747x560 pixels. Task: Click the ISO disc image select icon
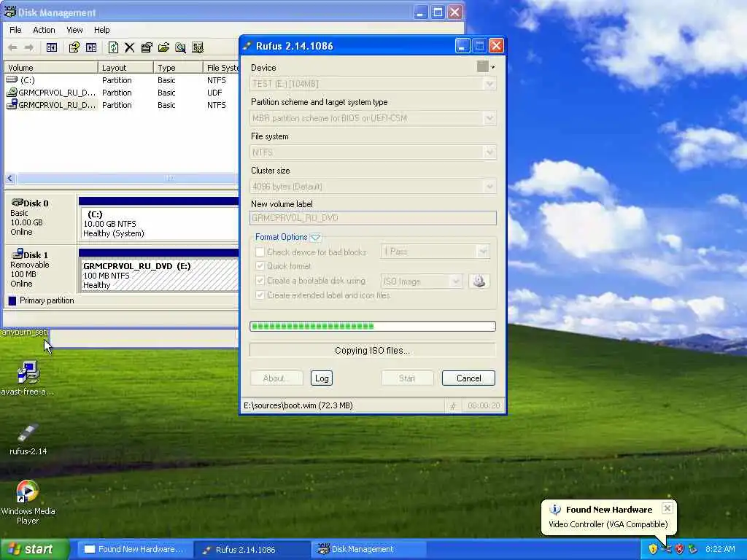[479, 281]
